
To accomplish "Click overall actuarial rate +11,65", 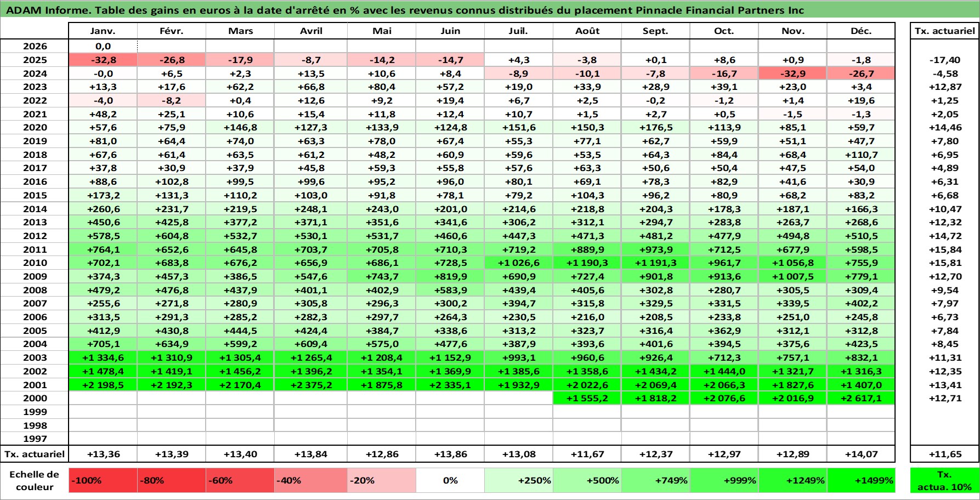I will coord(945,454).
